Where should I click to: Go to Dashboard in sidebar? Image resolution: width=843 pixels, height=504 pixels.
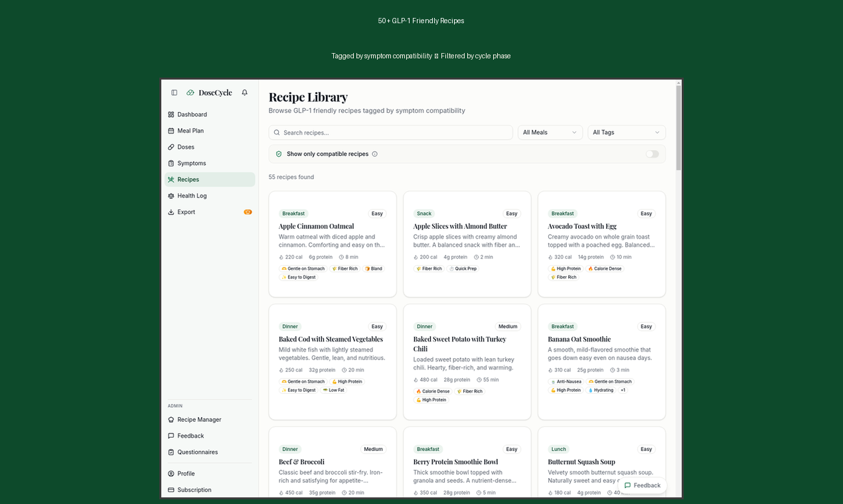pos(210,115)
